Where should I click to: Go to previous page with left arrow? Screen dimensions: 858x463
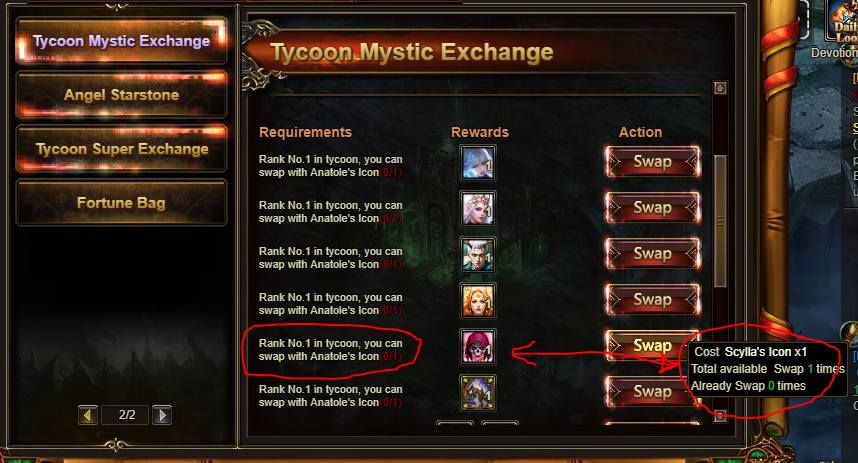click(x=88, y=415)
